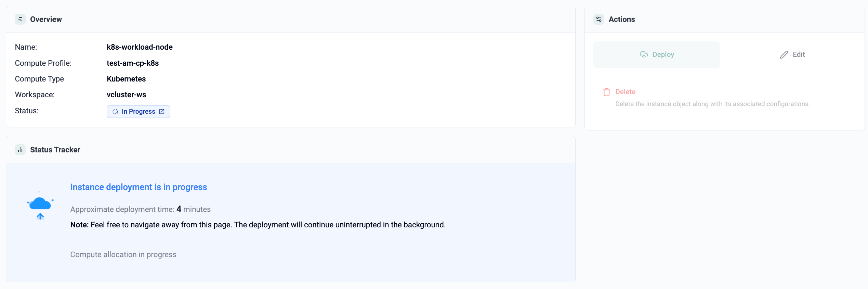Click the Kubernetes compute type value
This screenshot has height=289, width=868.
pyautogui.click(x=126, y=79)
